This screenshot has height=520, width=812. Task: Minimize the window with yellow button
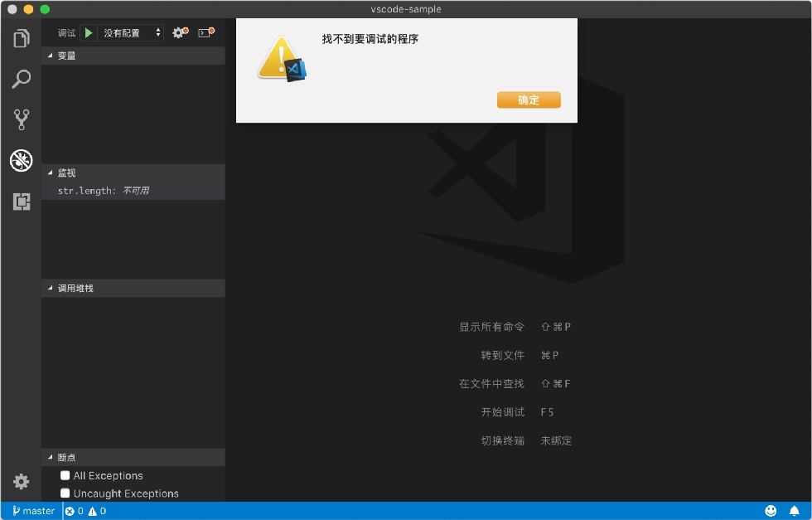28,9
